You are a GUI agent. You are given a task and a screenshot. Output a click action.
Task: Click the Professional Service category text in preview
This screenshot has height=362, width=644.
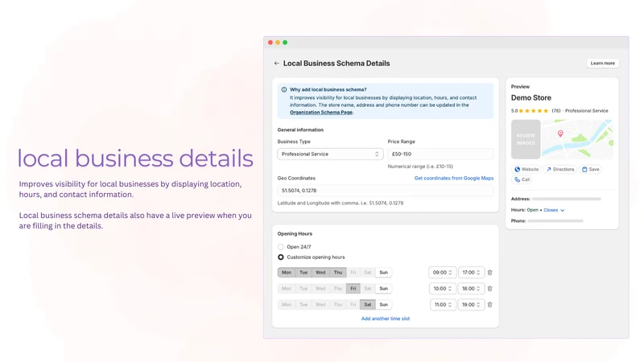587,111
